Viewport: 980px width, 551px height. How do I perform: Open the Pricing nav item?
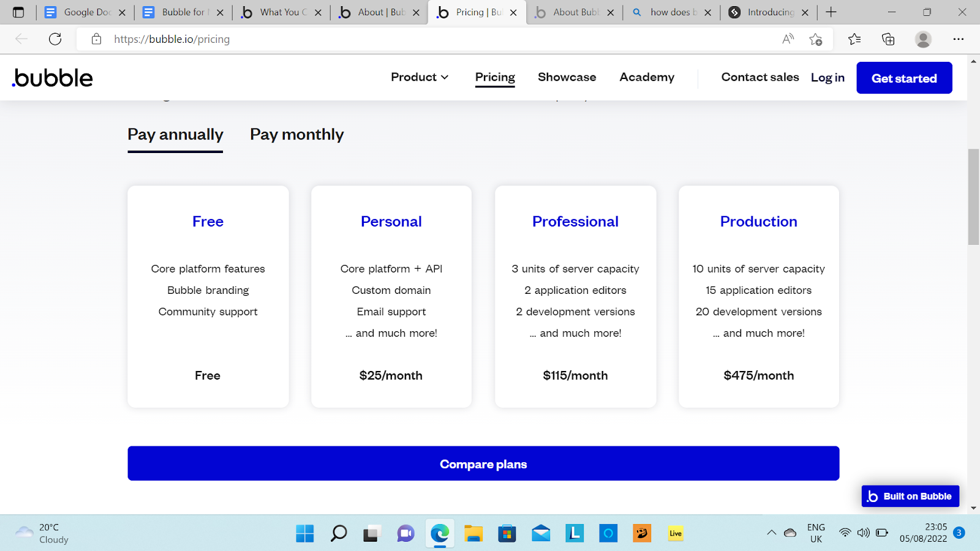pos(495,77)
